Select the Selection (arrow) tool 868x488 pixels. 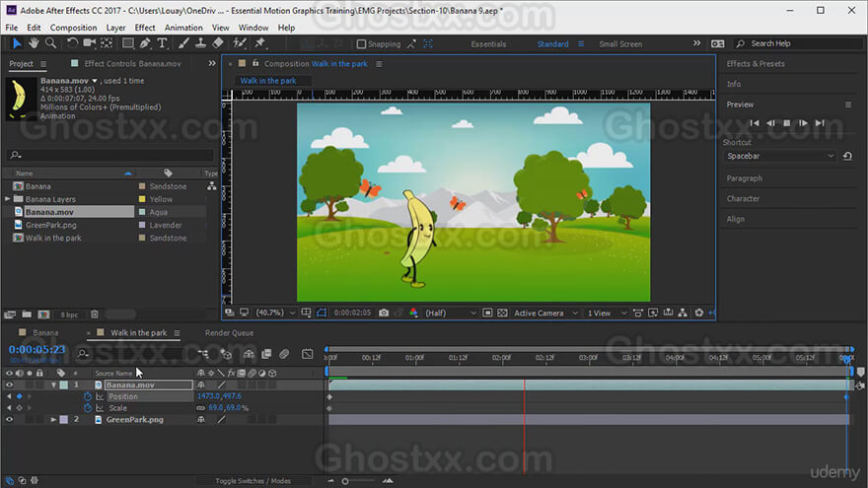point(17,43)
